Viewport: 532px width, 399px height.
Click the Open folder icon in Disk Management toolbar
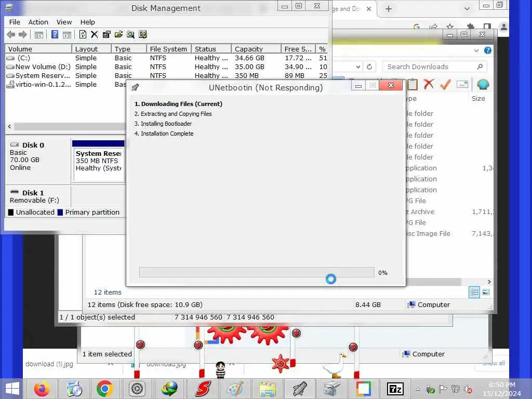pos(118,35)
